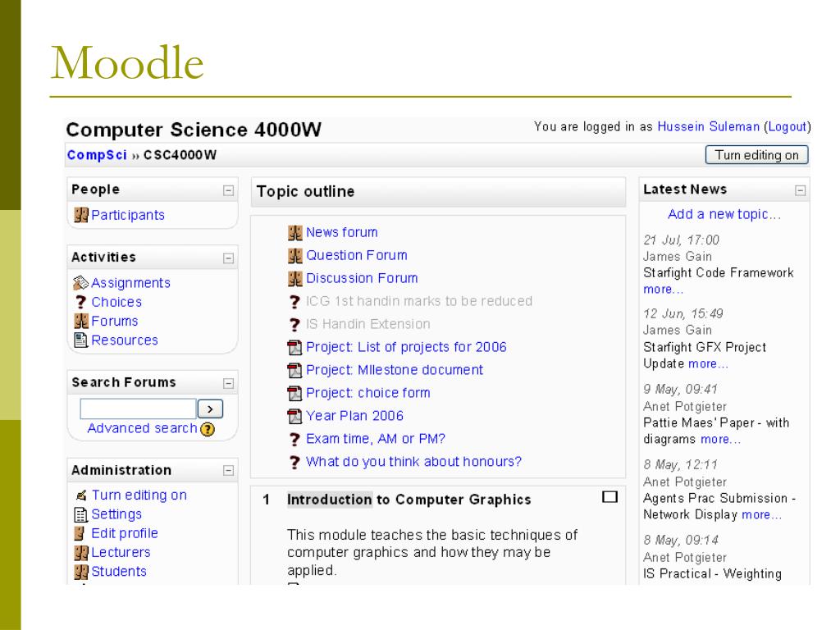Click the Forums icon in Activities block
Image resolution: width=840 pixels, height=630 pixels.
[x=81, y=321]
